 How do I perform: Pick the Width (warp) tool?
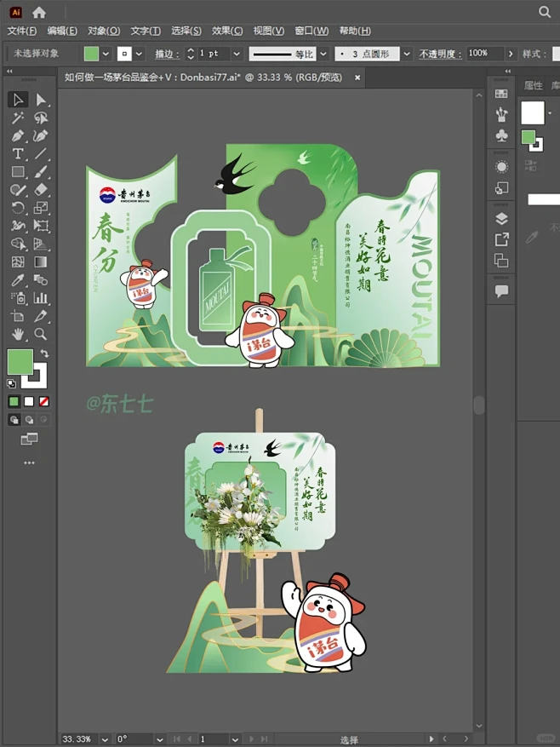[x=18, y=226]
